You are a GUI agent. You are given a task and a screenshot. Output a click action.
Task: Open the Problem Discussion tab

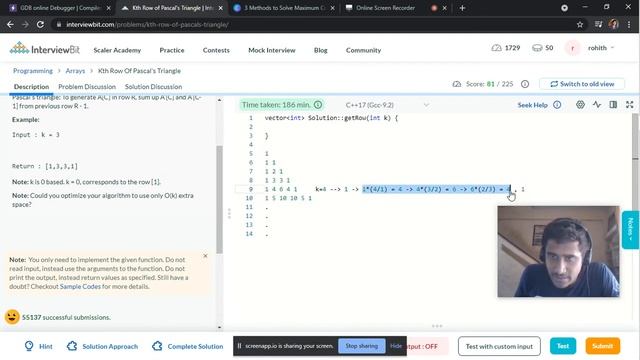click(x=87, y=87)
